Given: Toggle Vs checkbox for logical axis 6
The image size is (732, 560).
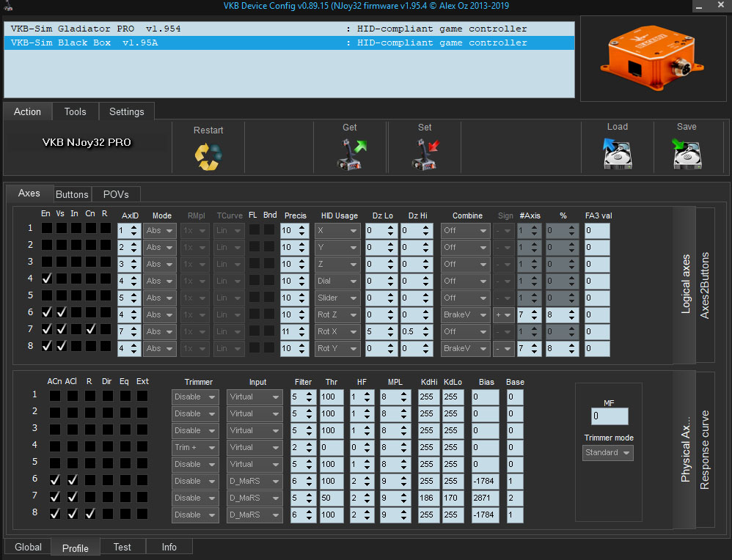Looking at the screenshot, I should (61, 312).
